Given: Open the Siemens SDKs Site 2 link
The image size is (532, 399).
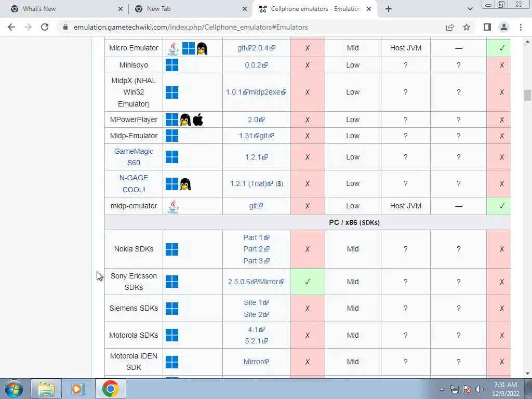Looking at the screenshot, I should [x=256, y=314].
